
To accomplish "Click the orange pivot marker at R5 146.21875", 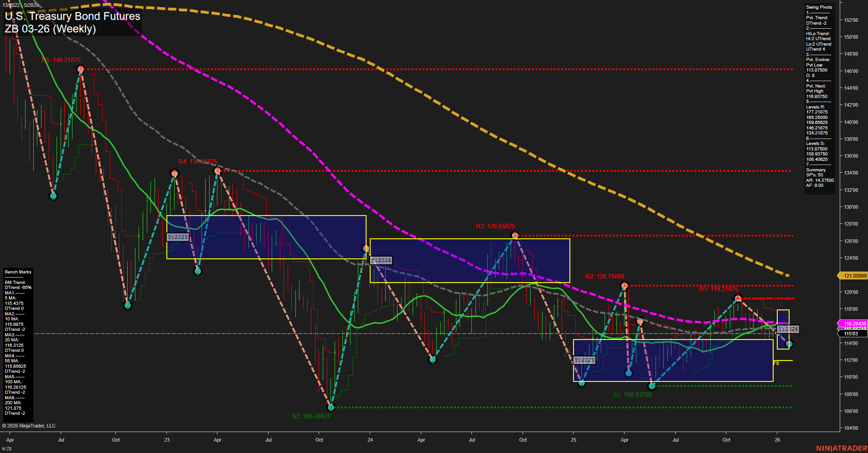I will coord(81,69).
